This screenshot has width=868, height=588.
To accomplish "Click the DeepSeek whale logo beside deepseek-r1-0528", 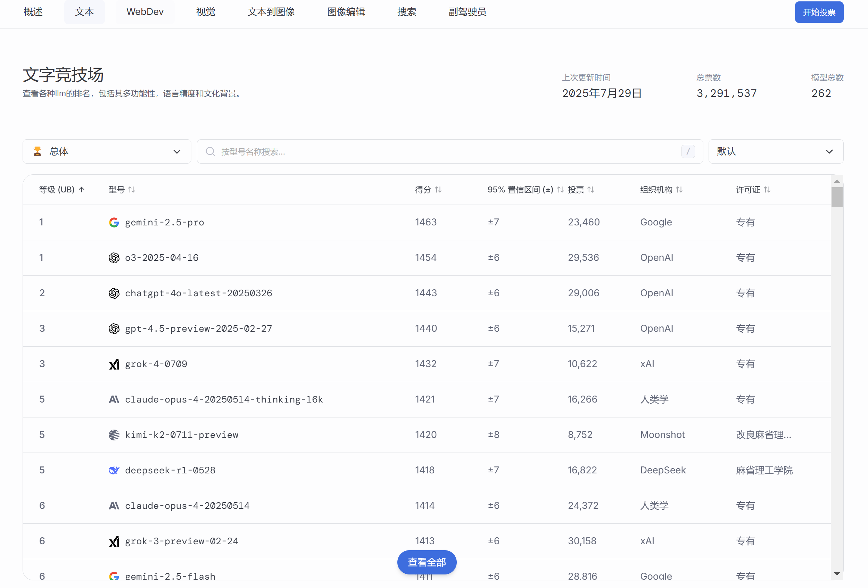I will [114, 470].
